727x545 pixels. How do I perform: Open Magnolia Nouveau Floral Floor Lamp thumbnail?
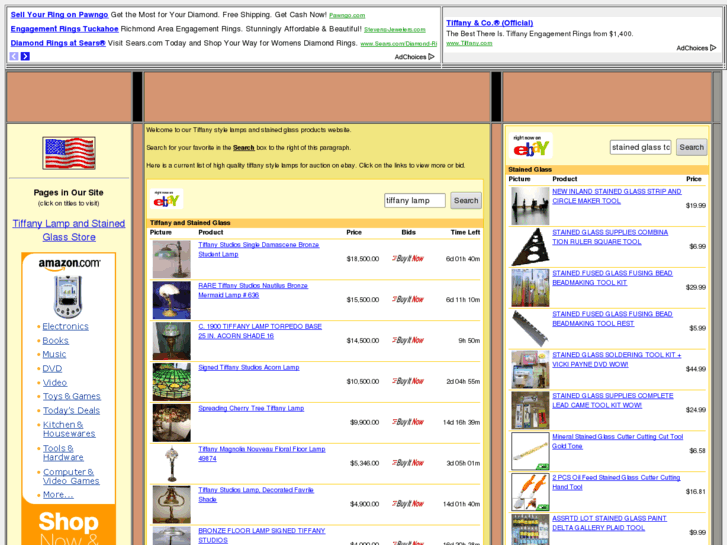pyautogui.click(x=172, y=463)
